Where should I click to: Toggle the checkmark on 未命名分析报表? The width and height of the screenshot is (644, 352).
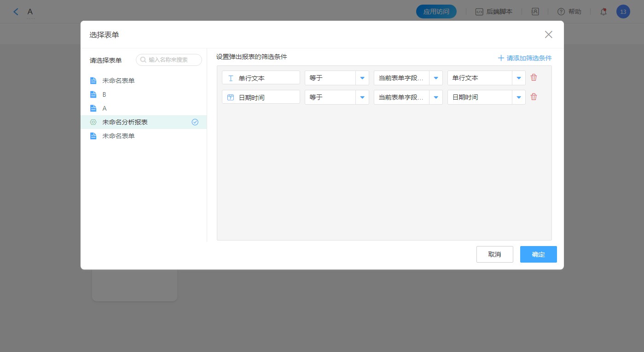pos(195,122)
